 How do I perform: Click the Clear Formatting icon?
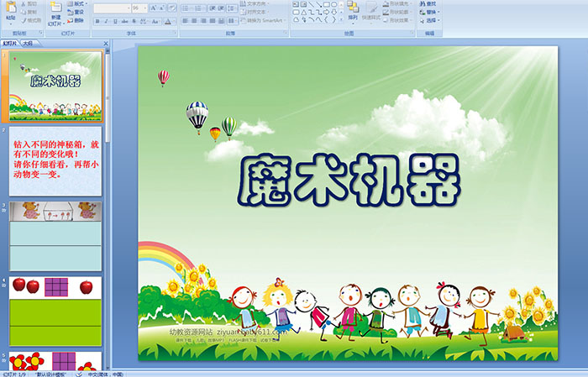(172, 8)
